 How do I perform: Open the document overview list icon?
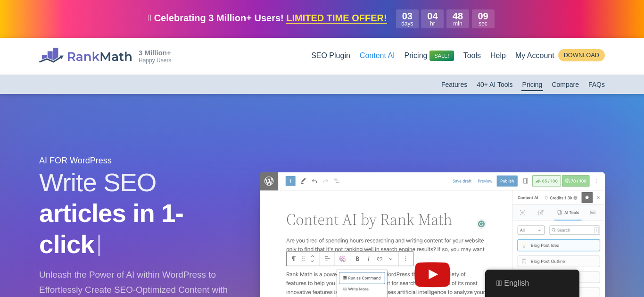click(337, 181)
